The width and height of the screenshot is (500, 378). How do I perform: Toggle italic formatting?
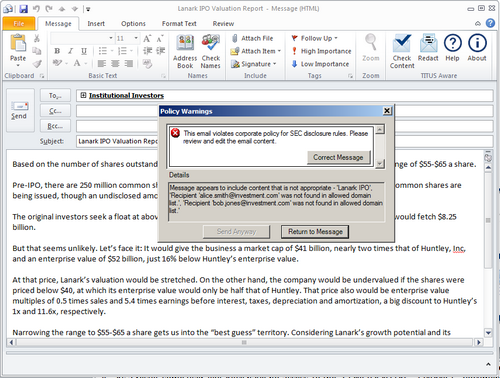70,51
